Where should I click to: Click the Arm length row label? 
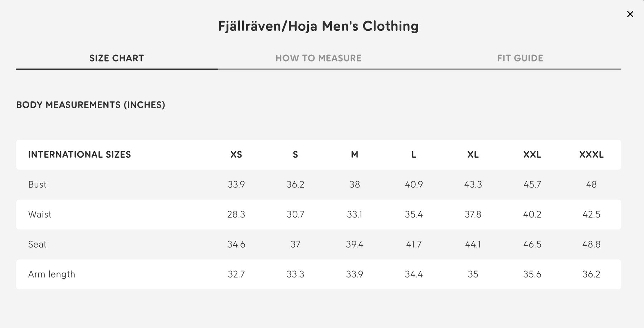tap(52, 274)
